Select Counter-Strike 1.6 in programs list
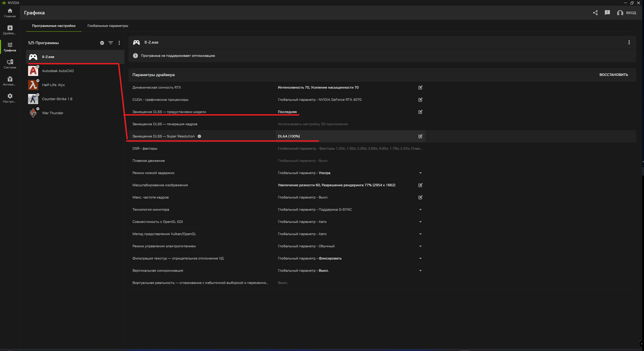This screenshot has width=644, height=351. pos(75,99)
